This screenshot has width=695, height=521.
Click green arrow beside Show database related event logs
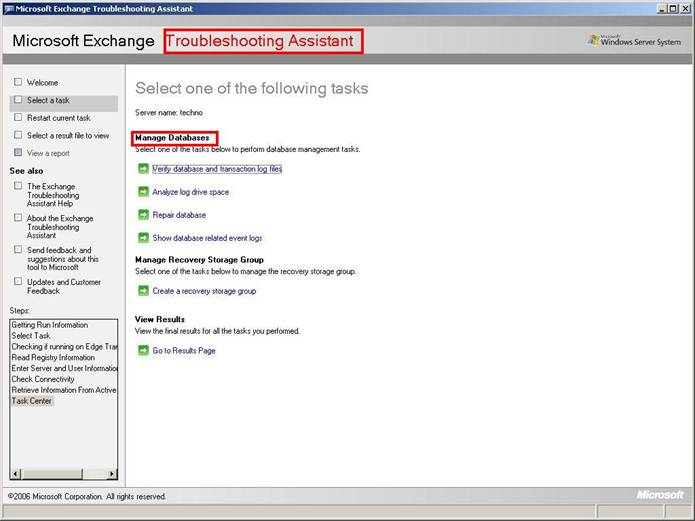click(x=143, y=238)
